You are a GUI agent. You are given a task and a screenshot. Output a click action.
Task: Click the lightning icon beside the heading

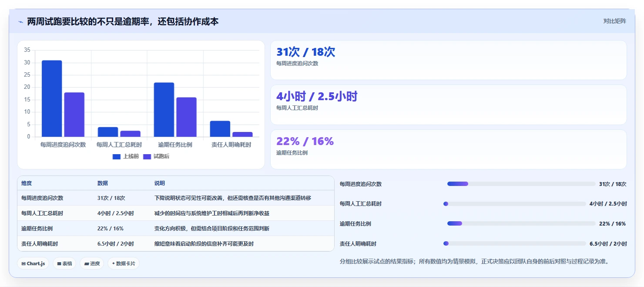click(x=20, y=22)
